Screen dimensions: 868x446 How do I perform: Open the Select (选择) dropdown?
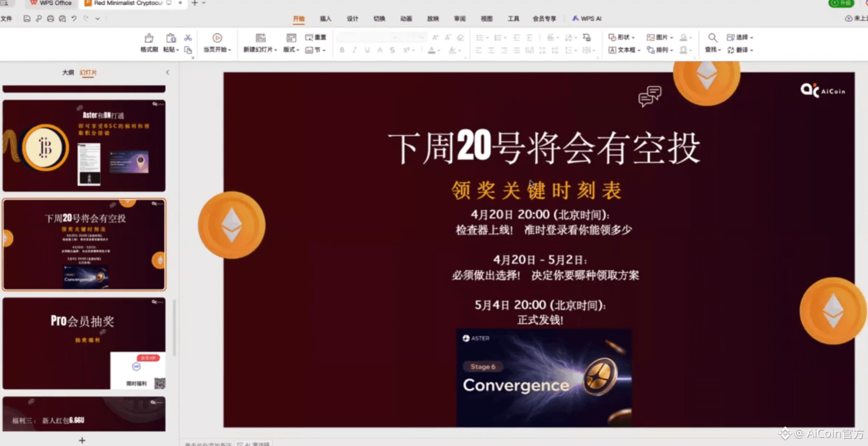tap(740, 38)
